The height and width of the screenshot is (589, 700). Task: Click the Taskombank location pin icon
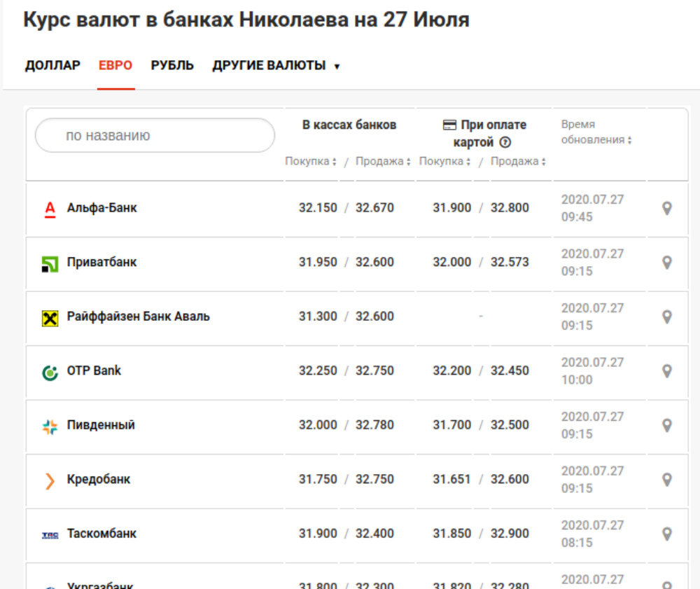tap(667, 534)
